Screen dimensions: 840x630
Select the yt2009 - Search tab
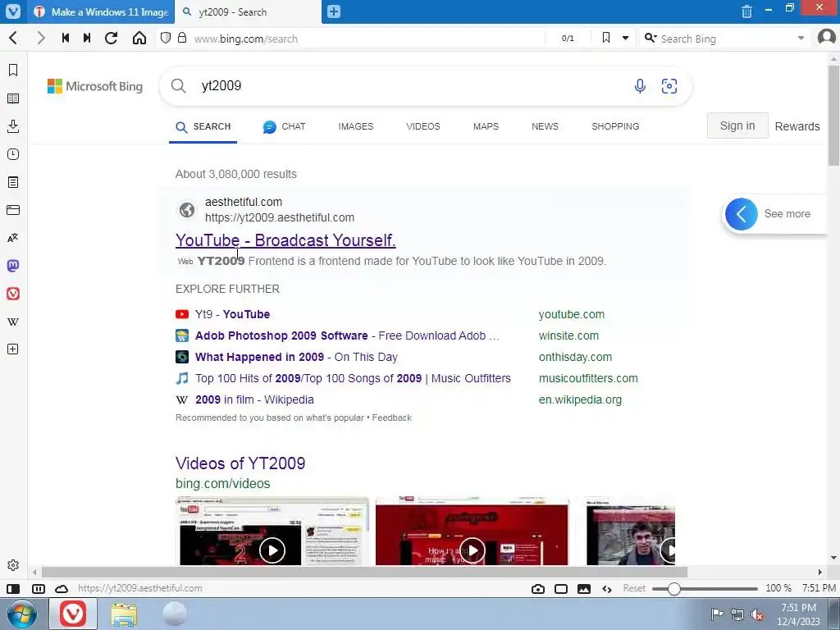[x=249, y=11]
